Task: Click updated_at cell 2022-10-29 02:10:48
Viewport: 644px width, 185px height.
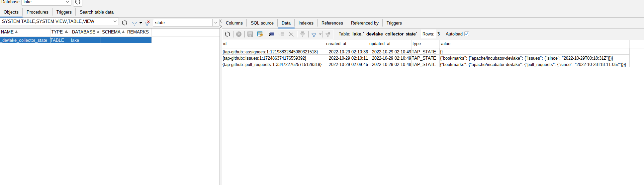Action: 390,65
